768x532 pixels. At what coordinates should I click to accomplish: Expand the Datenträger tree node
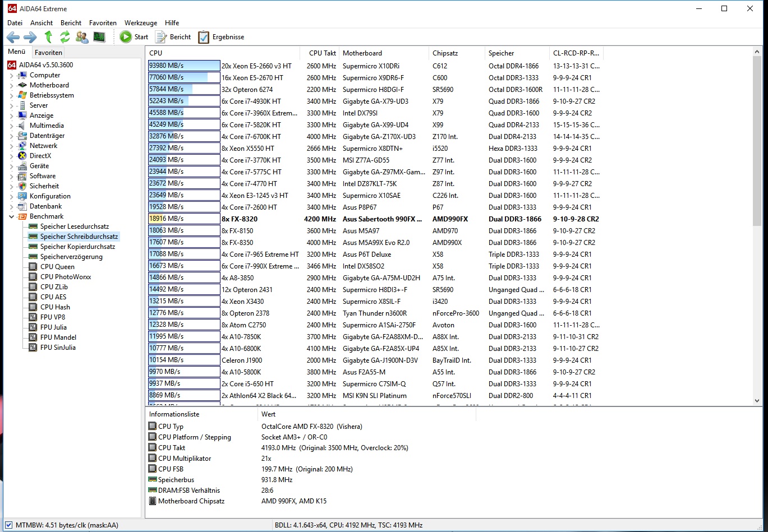tap(12, 136)
